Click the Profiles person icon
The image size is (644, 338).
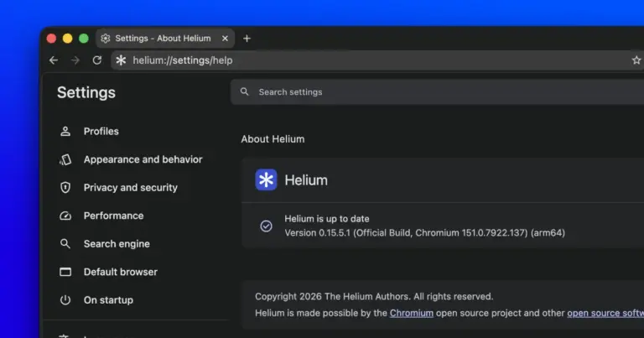pyautogui.click(x=65, y=132)
